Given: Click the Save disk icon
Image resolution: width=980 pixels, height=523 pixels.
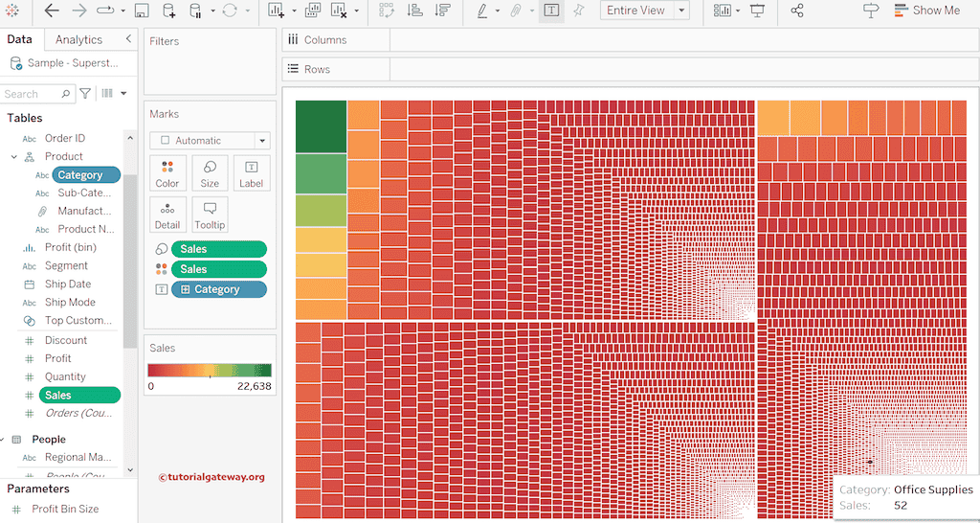Looking at the screenshot, I should coord(142,11).
